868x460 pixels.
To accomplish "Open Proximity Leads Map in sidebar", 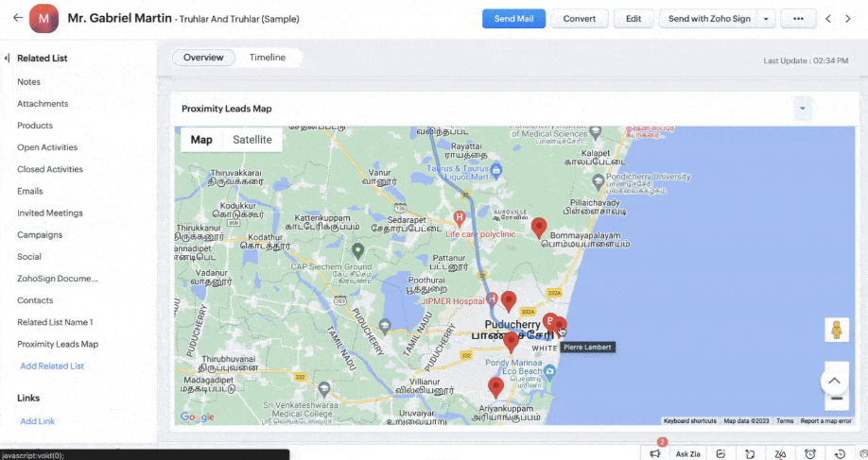I will (x=58, y=344).
